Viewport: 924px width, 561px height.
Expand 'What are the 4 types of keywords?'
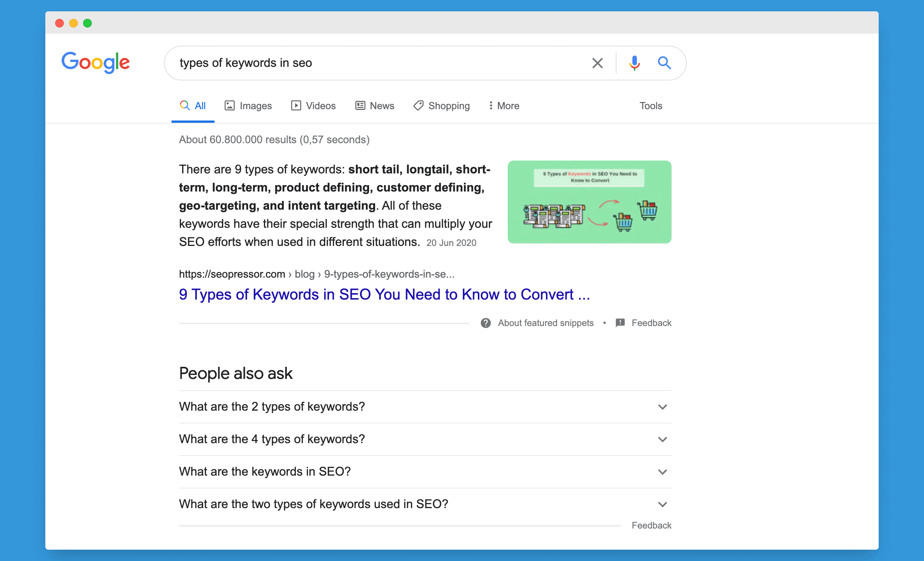point(425,439)
